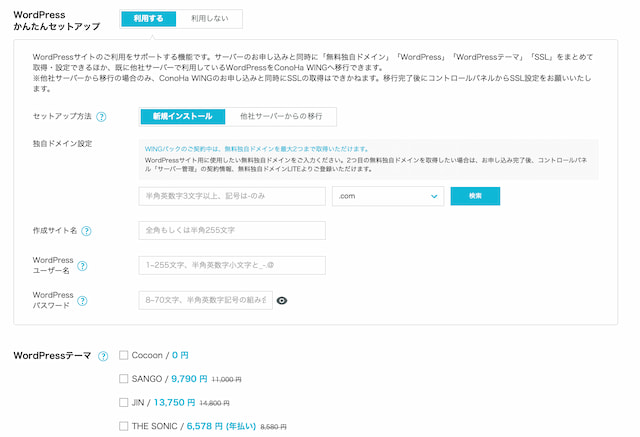Click the 検索 domain search button
Image resolution: width=640 pixels, height=437 pixels.
pos(475,196)
